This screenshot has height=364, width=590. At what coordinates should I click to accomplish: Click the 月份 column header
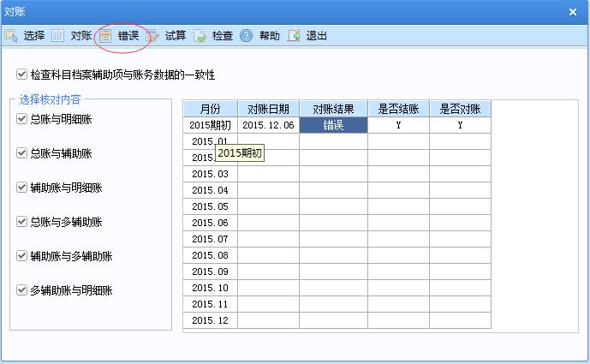tap(210, 109)
